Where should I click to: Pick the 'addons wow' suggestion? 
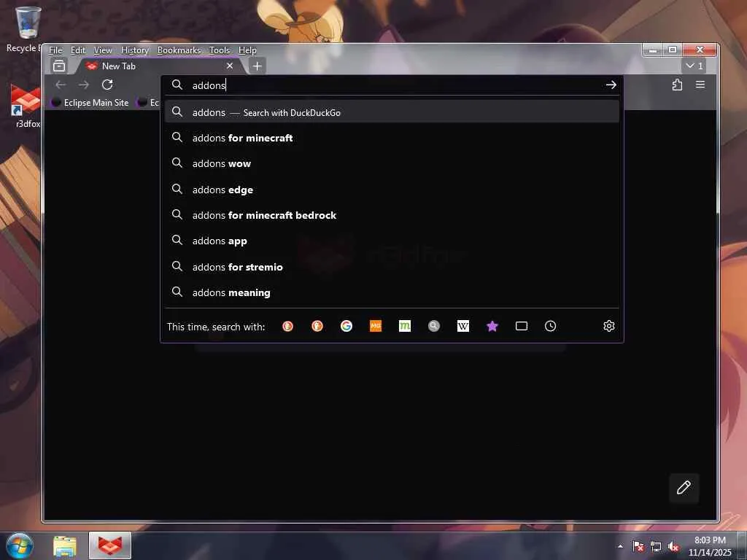[392, 163]
